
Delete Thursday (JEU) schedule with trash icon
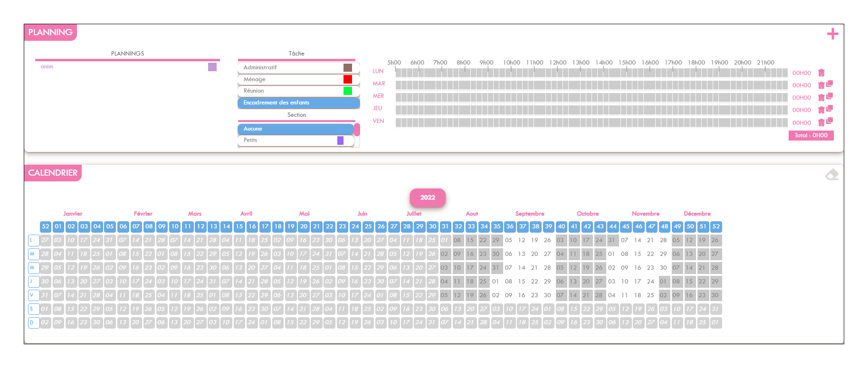pyautogui.click(x=821, y=110)
